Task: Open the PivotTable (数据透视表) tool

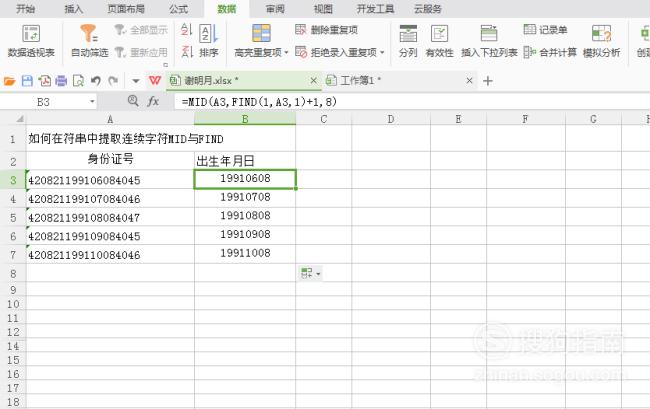Action: [x=31, y=41]
